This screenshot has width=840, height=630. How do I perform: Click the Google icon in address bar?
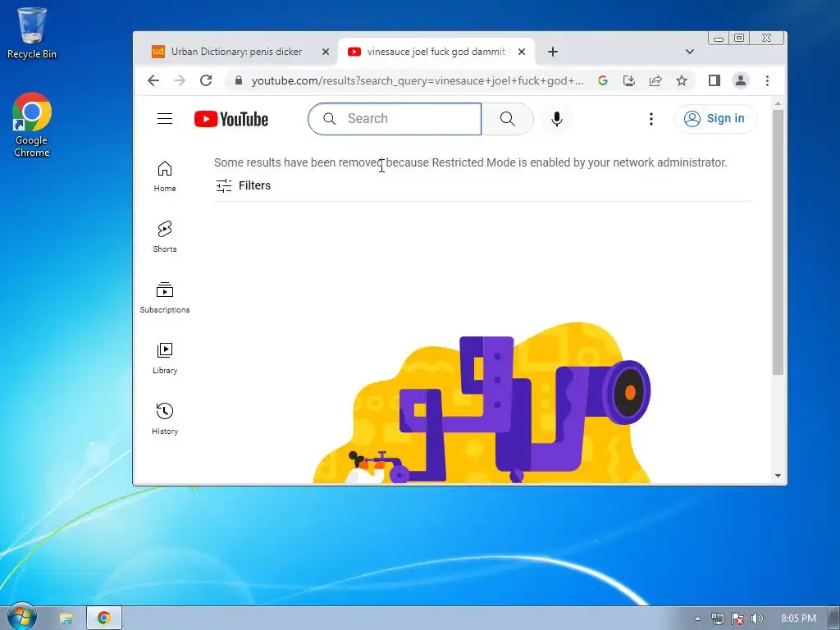pos(603,80)
